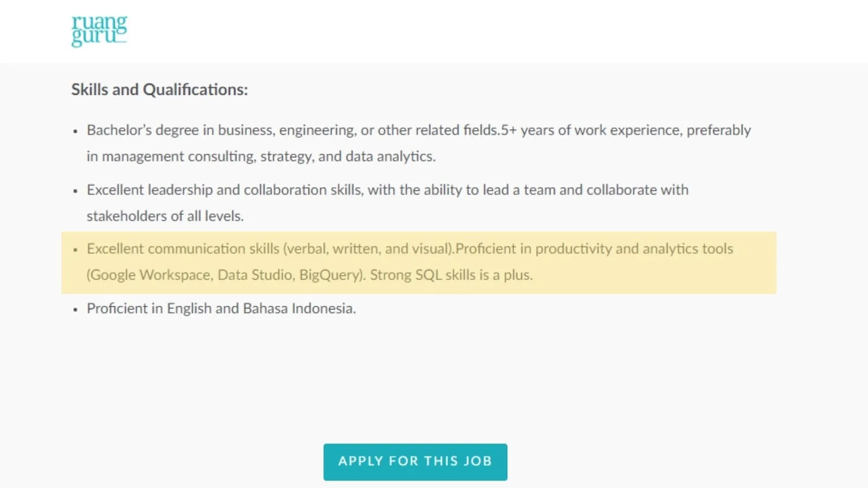868x488 pixels.
Task: Click the stakeholders of all levels line
Action: [165, 216]
